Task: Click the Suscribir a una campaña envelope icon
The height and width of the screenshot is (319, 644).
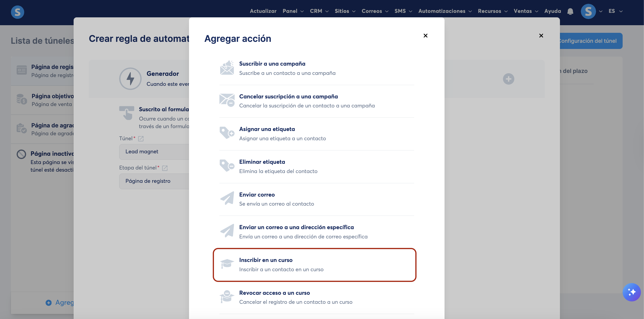Action: (227, 68)
